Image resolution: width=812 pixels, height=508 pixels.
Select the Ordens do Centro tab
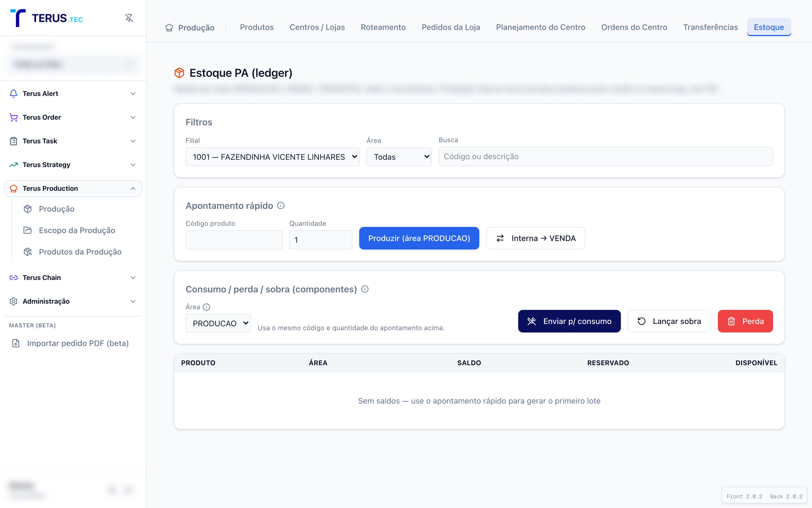pyautogui.click(x=634, y=27)
